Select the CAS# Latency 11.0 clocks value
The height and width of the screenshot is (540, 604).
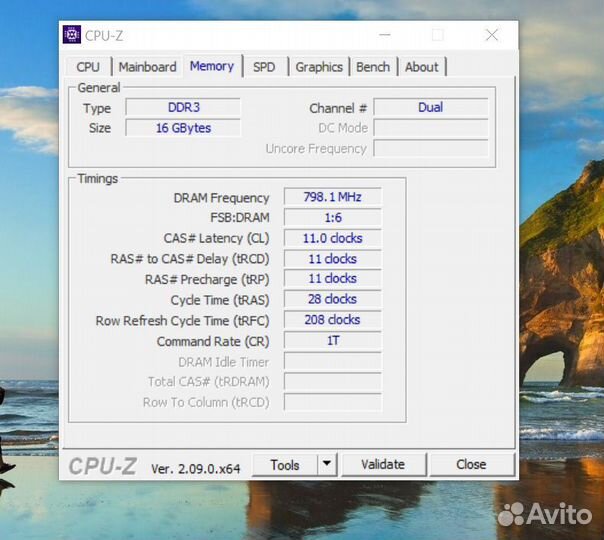(x=332, y=238)
